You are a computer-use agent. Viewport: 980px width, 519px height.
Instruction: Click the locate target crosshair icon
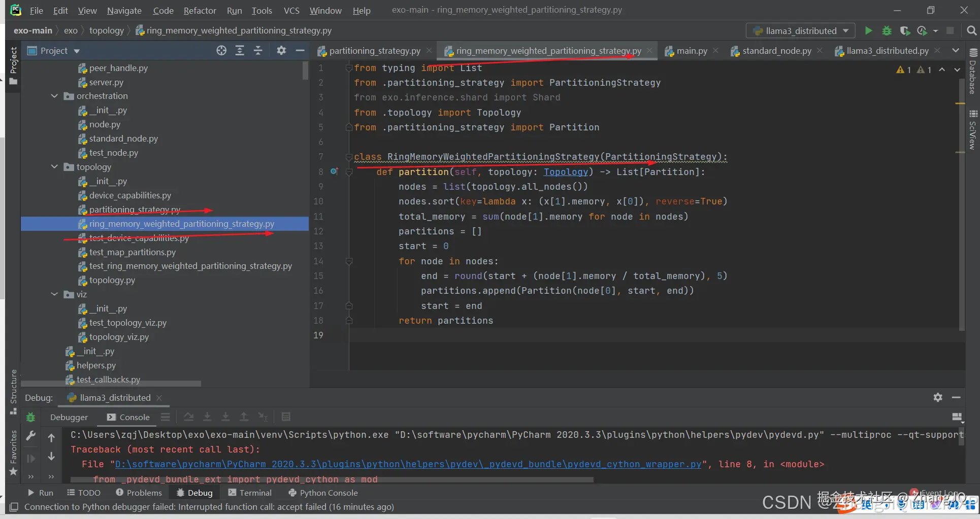click(x=221, y=50)
